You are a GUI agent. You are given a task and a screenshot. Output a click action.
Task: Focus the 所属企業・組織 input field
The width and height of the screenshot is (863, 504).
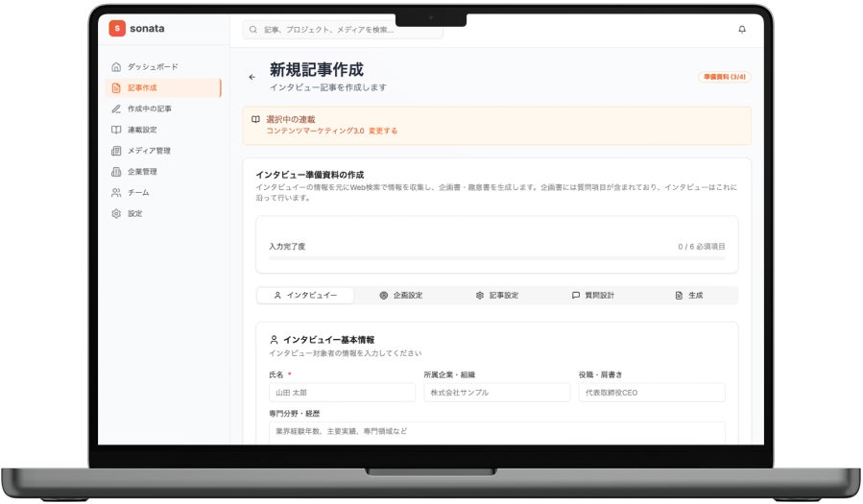point(497,393)
